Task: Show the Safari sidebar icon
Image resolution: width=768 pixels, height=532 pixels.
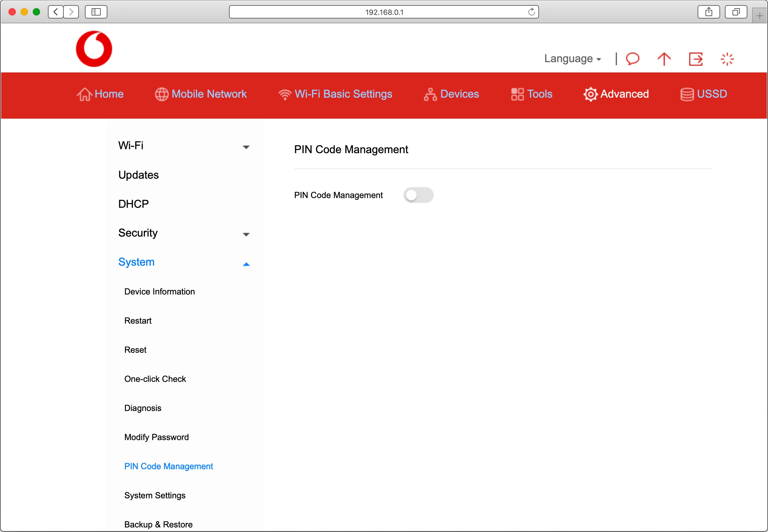Action: coord(96,12)
